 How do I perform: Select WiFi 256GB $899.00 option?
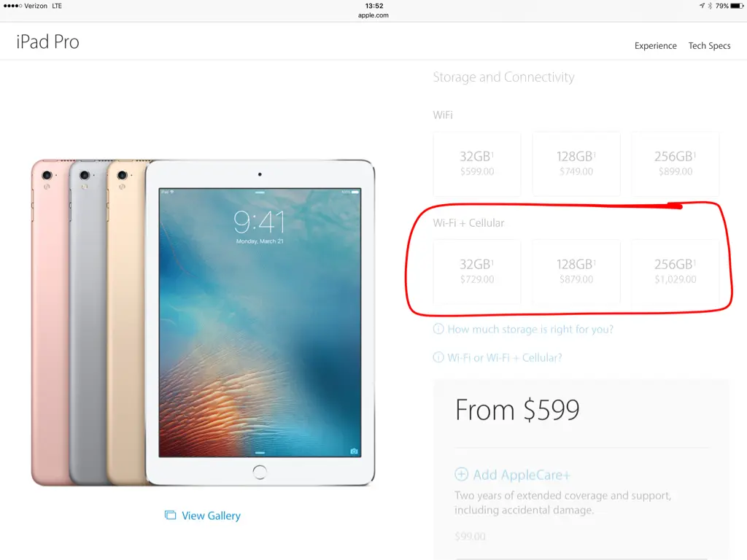click(675, 164)
